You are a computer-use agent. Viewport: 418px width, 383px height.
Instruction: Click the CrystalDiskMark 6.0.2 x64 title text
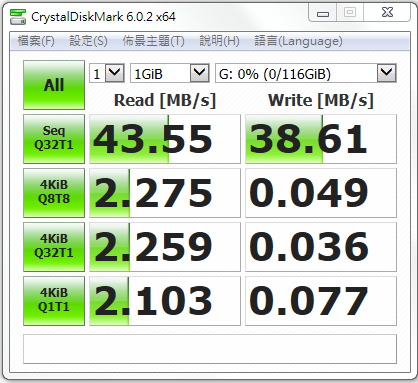click(103, 17)
